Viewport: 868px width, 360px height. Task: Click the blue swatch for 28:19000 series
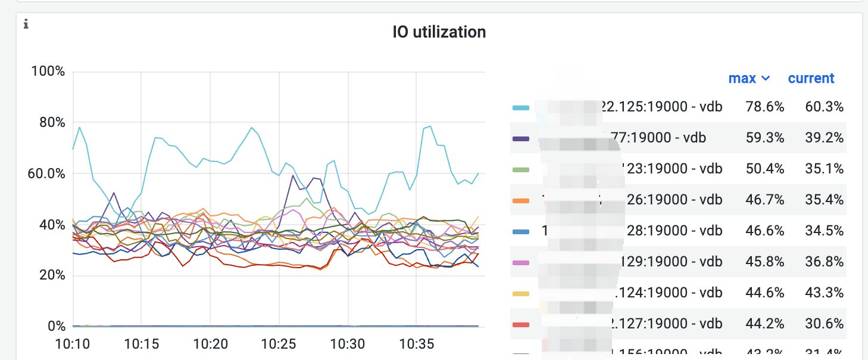click(521, 232)
